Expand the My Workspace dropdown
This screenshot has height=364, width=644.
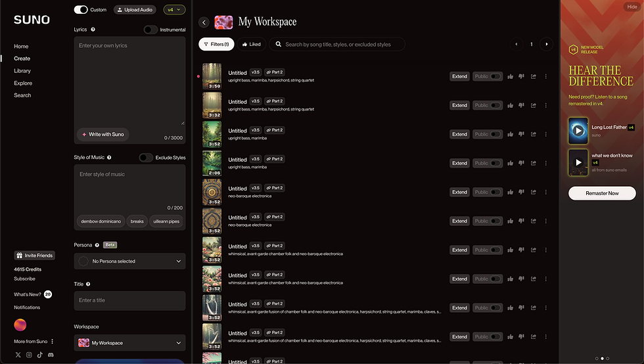(130, 343)
